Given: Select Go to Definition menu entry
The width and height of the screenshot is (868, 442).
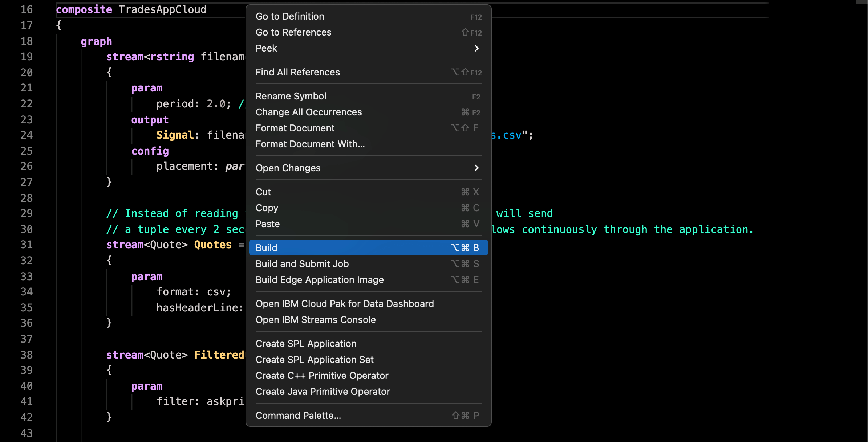Looking at the screenshot, I should (x=290, y=16).
